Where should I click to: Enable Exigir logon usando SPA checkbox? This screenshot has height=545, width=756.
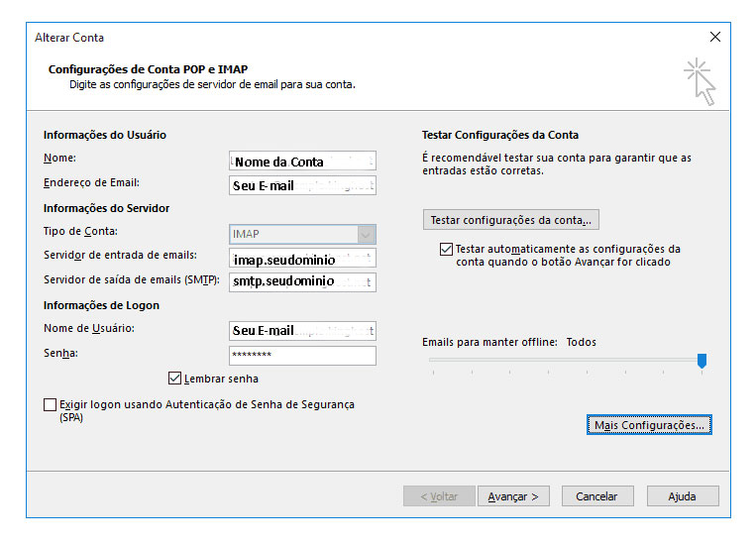51,405
